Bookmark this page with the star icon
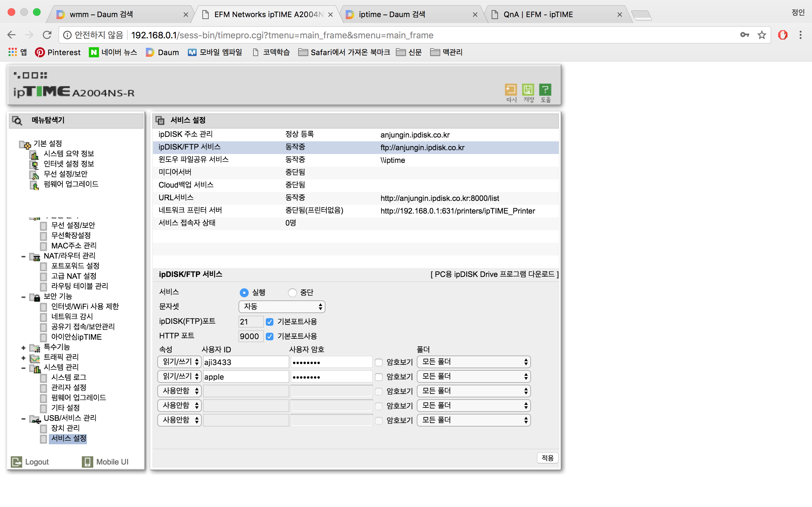 click(x=762, y=35)
